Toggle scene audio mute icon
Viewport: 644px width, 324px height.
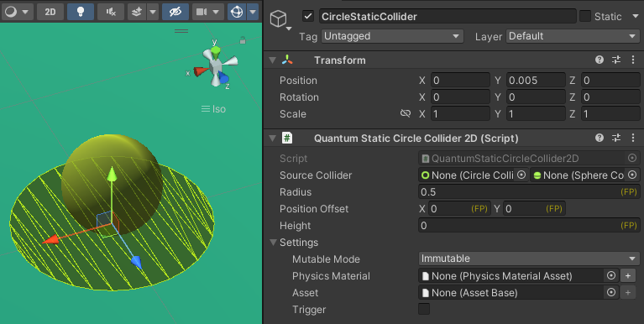point(111,12)
